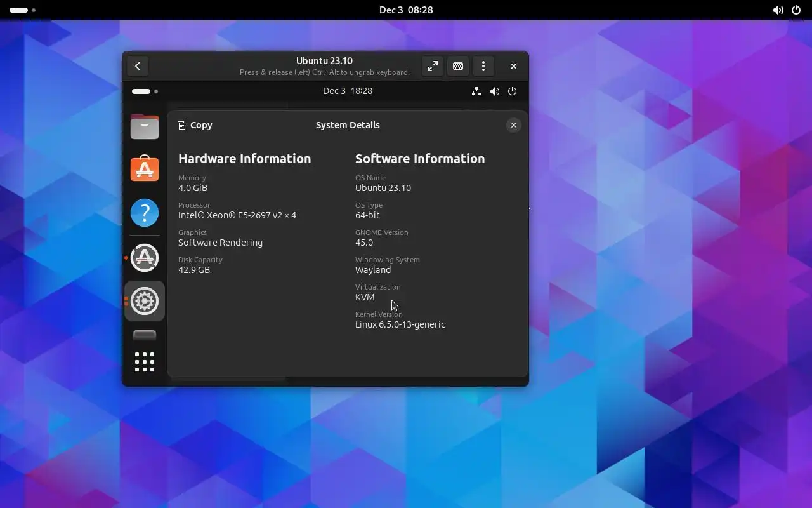Select GNOME version value 45.0
Image resolution: width=812 pixels, height=508 pixels.
[364, 243]
